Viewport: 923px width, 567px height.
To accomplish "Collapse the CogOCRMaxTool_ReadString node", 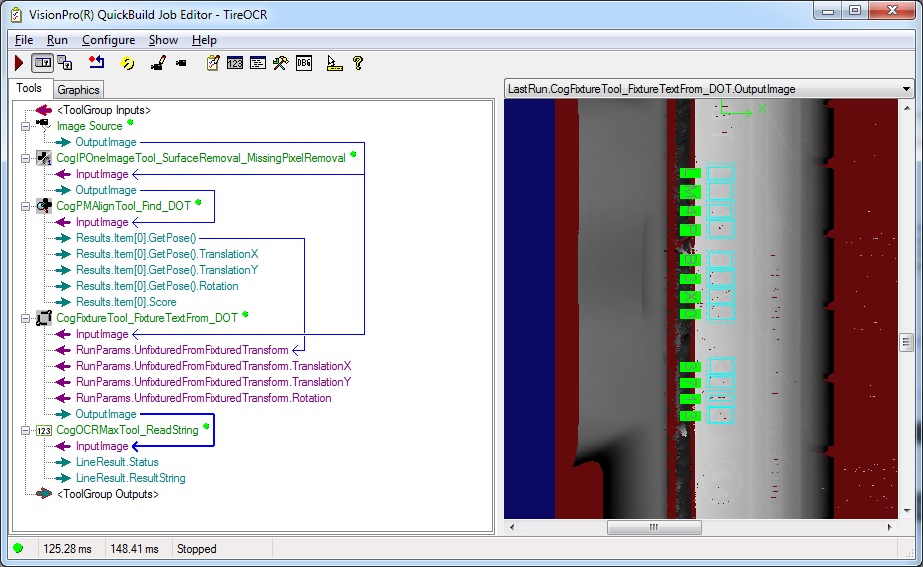I will click(25, 430).
